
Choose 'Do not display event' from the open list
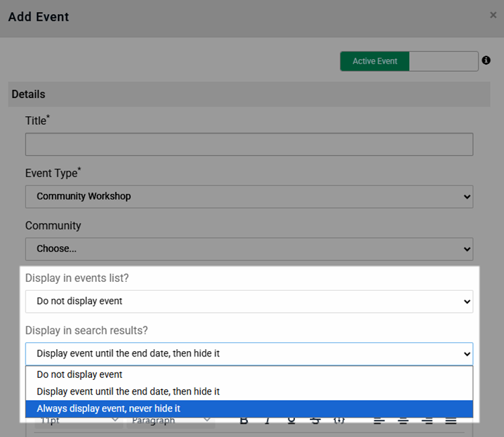pos(249,375)
